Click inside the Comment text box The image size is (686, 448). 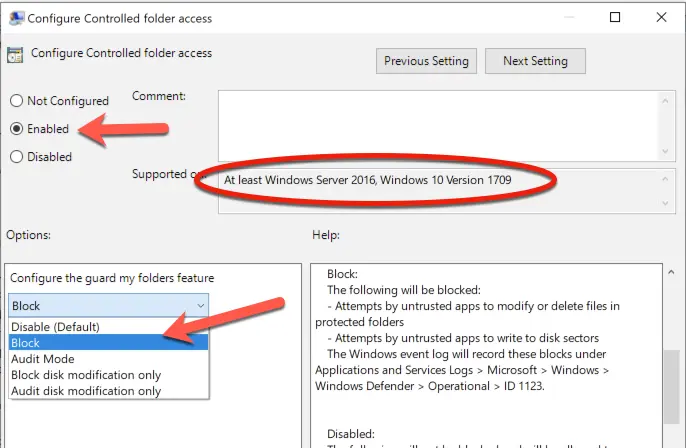(440, 123)
